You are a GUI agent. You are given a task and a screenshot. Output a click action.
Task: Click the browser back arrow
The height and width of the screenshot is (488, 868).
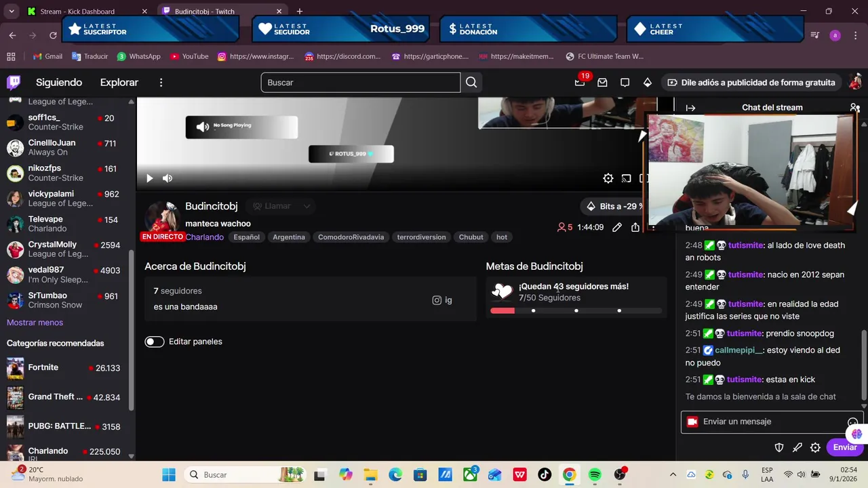tap(12, 35)
